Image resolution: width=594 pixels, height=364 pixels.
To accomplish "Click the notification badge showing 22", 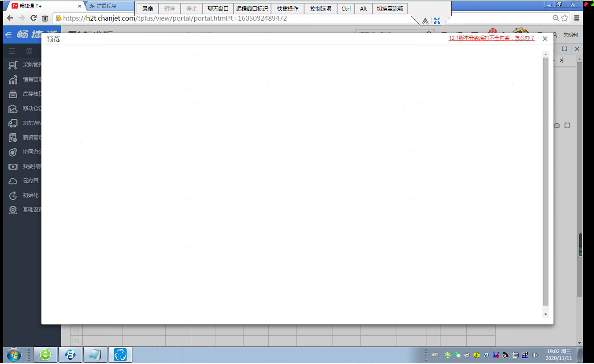I will pos(492,31).
